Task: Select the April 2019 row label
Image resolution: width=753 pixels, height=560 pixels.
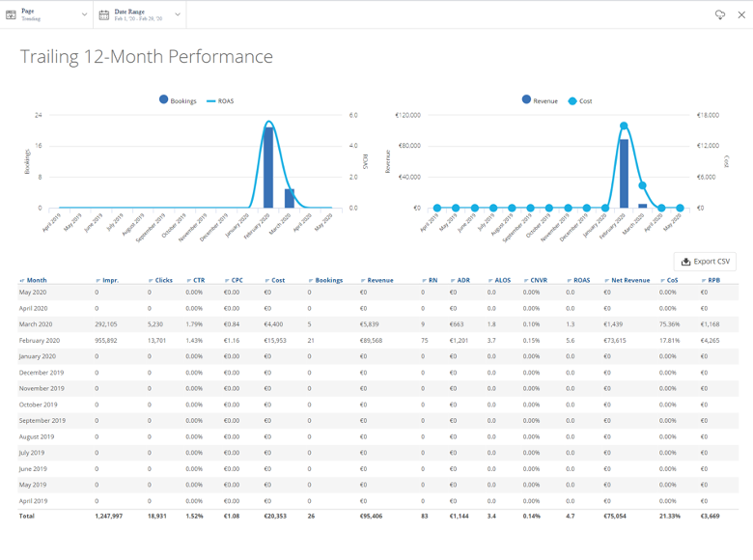Action: [33, 501]
